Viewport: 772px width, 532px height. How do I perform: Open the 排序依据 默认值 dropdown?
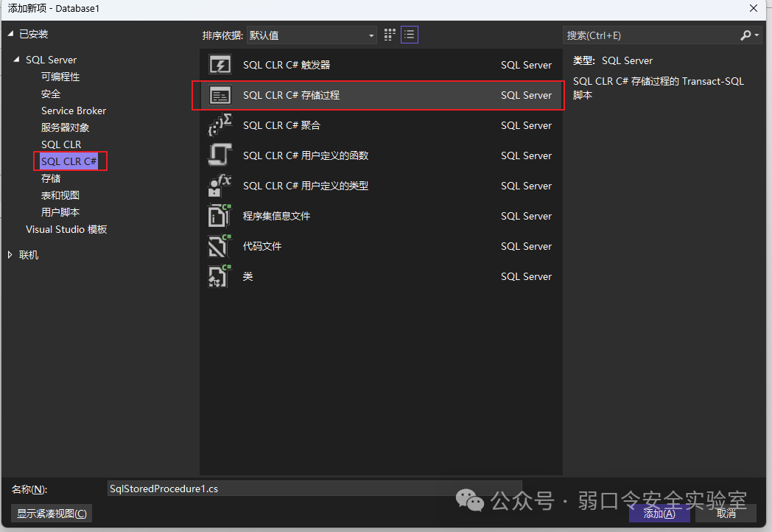[x=312, y=35]
